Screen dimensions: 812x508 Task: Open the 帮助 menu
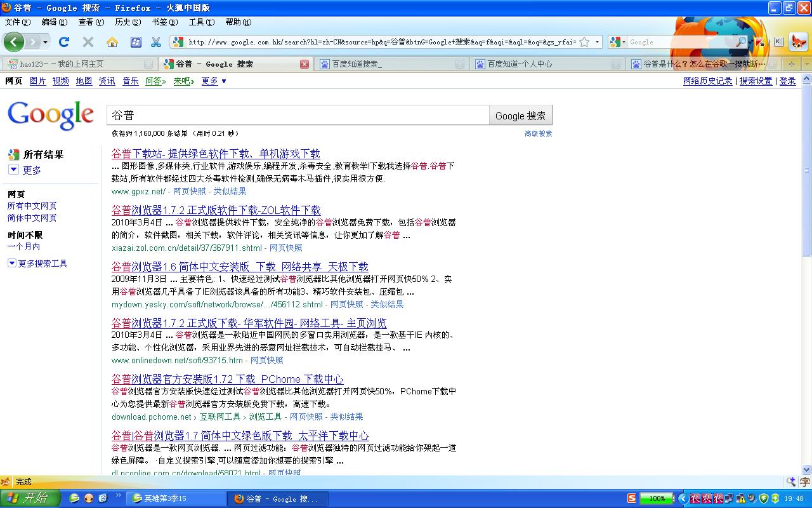(x=238, y=22)
